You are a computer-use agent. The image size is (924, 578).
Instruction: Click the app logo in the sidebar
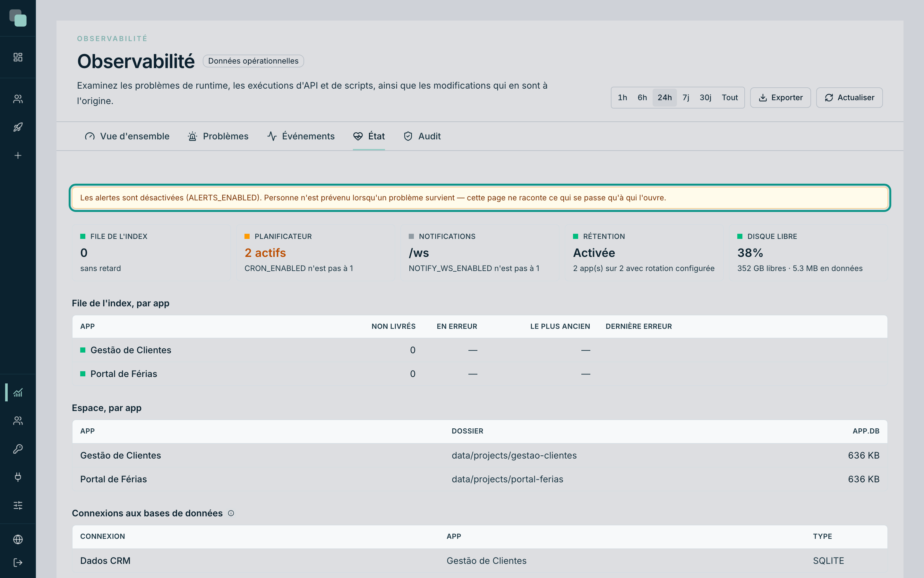(x=18, y=18)
